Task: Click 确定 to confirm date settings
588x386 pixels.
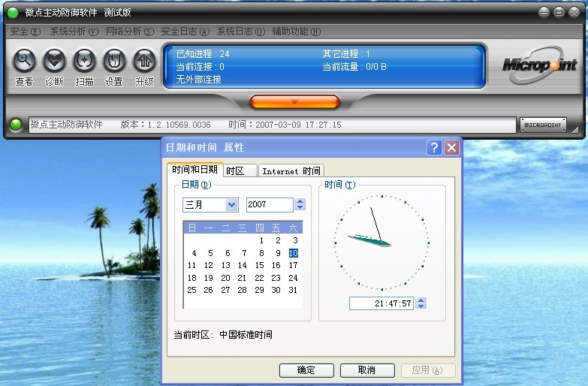Action: [306, 370]
